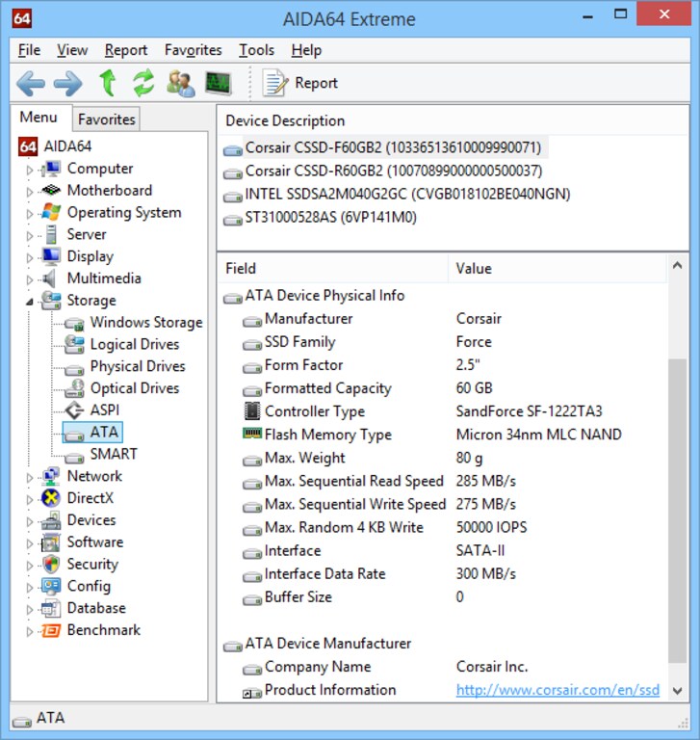Click the OSD monitor graph toolbar icon

tap(219, 84)
